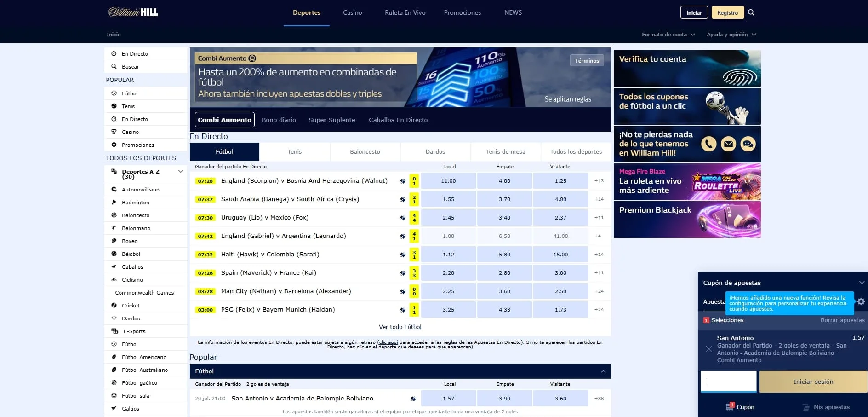This screenshot has width=868, height=417.
Task: Switch to the Baloncesto live tab
Action: [x=365, y=152]
